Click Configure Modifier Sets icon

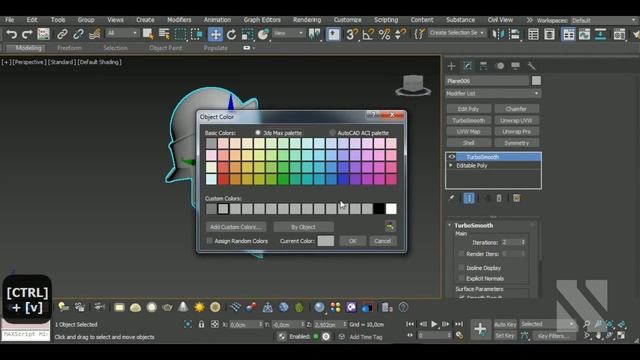pos(516,198)
